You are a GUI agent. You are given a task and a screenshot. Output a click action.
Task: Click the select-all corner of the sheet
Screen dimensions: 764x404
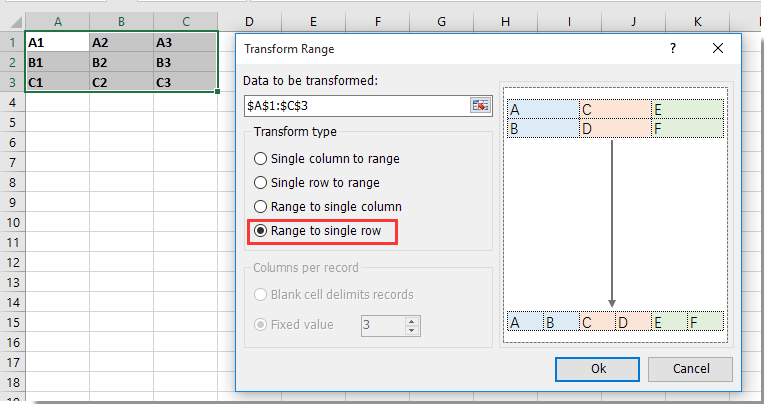12,21
